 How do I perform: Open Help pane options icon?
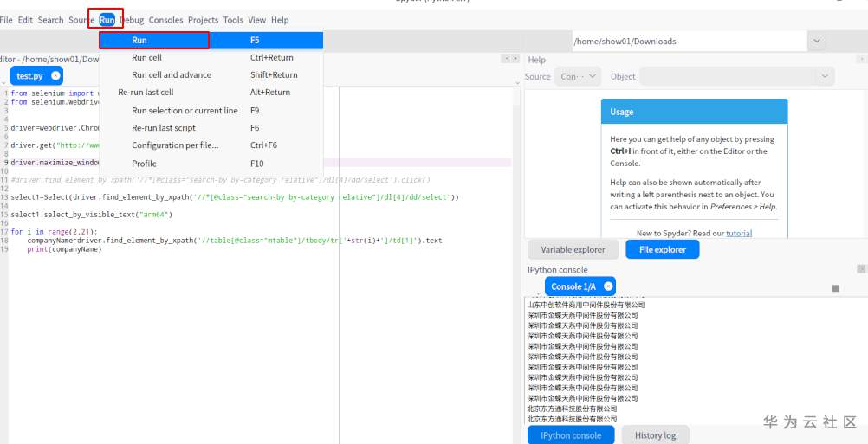[x=862, y=59]
